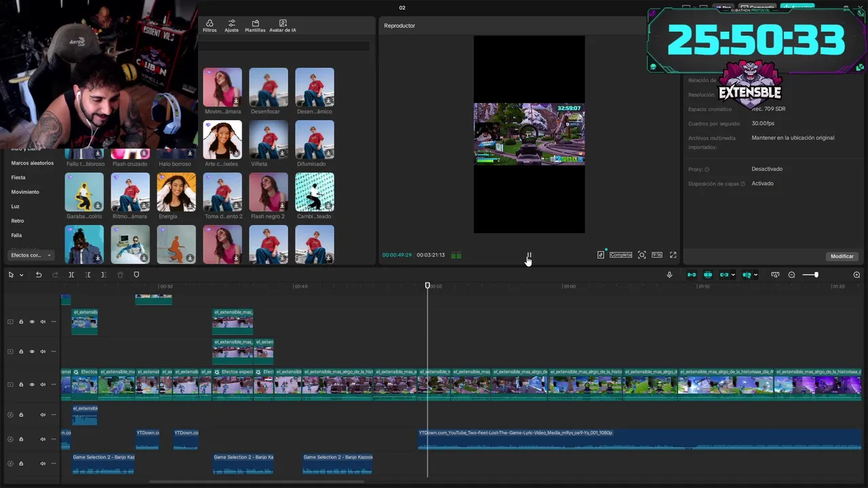Click the playhead marker on timeline ruler
868x488 pixels.
click(427, 285)
